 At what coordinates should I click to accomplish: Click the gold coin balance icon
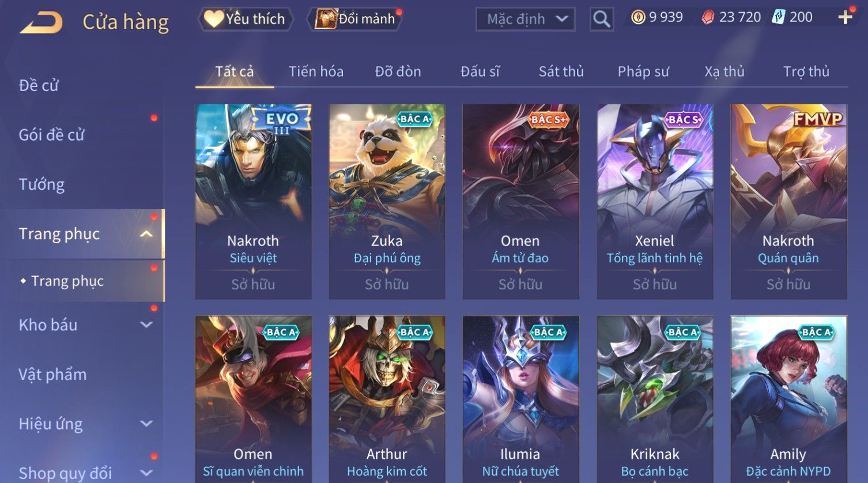coord(638,17)
